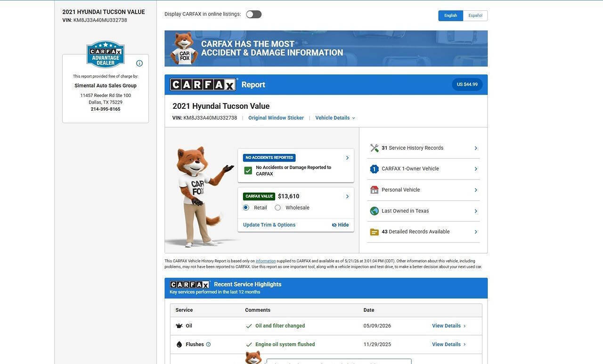The width and height of the screenshot is (603, 364).
Task: Click the info icon on the dealer card
Action: pos(139,63)
